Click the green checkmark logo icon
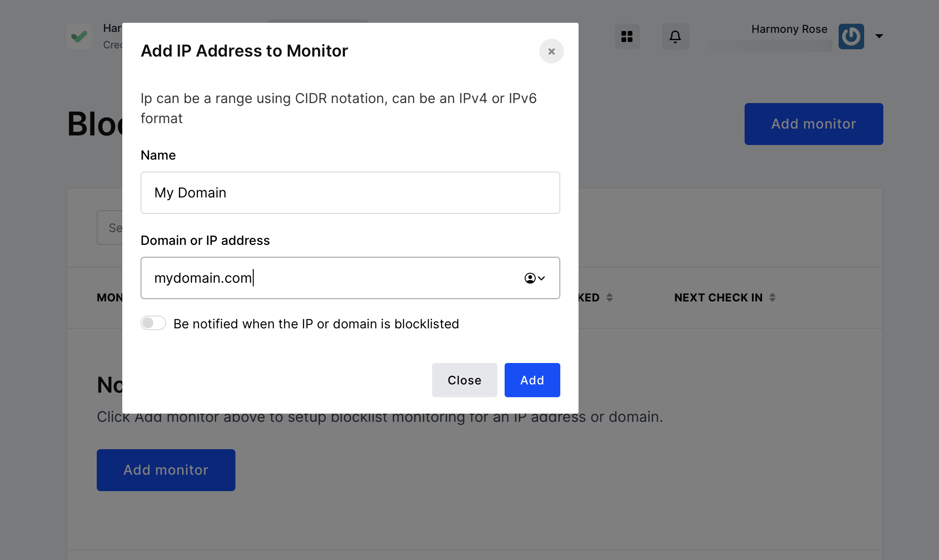This screenshot has width=939, height=560. [79, 36]
